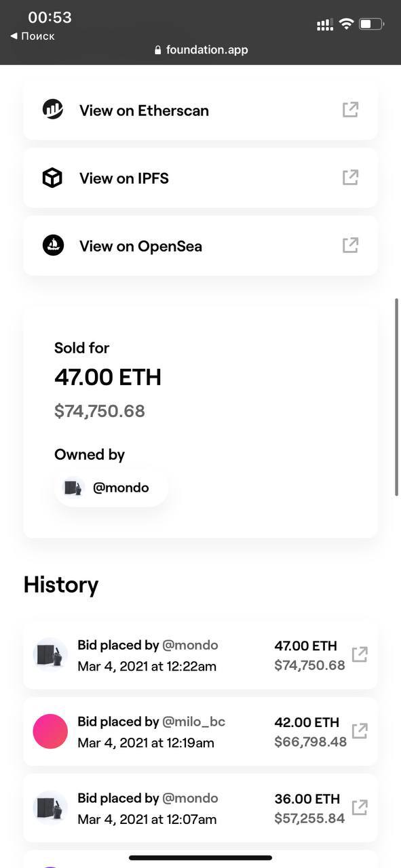The image size is (401, 868).
Task: Open @mondo link in 12:07am bid
Action: 190,798
